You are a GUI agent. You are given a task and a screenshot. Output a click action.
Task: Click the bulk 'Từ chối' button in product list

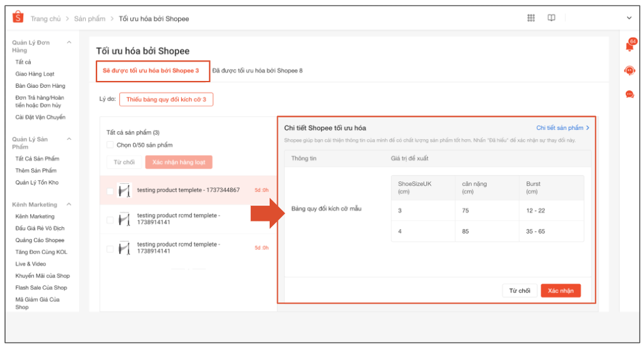(124, 162)
